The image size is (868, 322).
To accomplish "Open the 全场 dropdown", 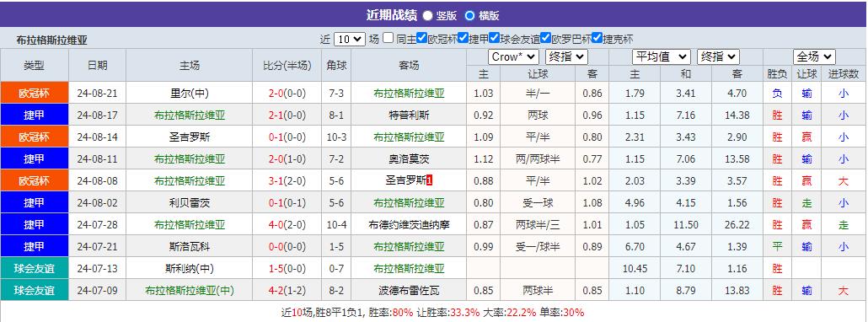I will pos(814,56).
